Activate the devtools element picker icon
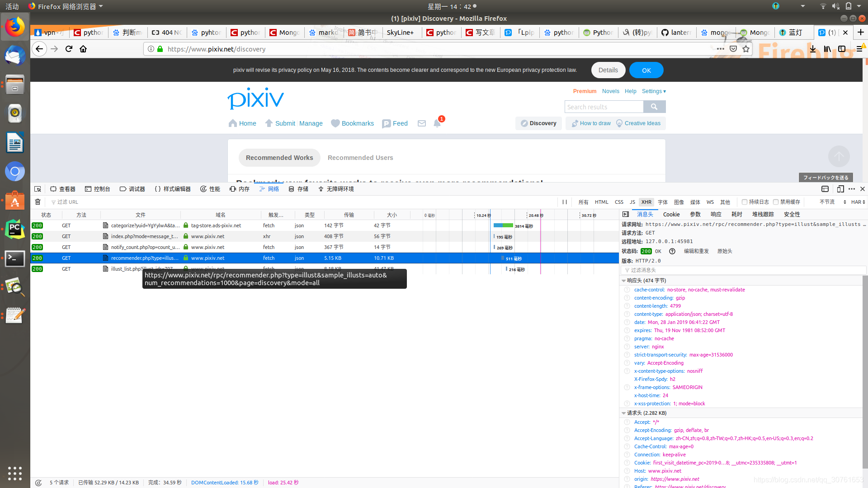This screenshot has height=488, width=868. pyautogui.click(x=38, y=189)
